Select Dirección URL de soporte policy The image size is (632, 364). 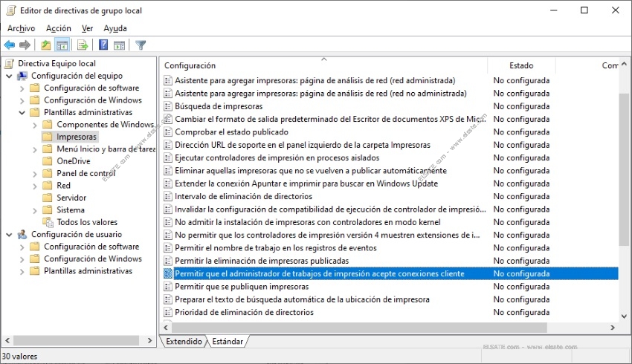coord(303,145)
